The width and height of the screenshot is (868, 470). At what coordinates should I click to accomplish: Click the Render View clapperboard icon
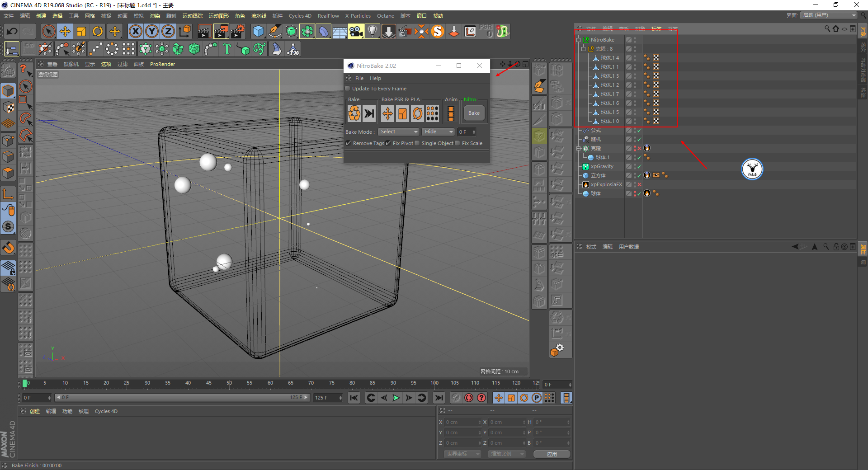pos(204,31)
